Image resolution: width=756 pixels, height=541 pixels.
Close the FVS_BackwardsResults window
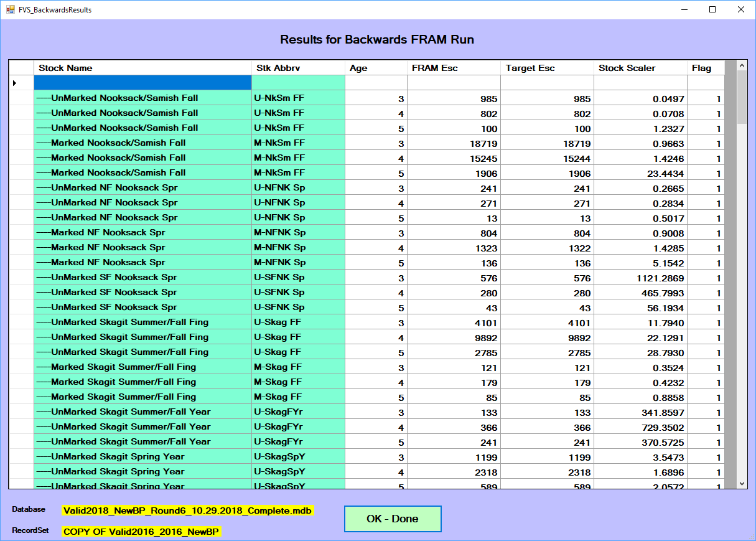click(x=740, y=9)
